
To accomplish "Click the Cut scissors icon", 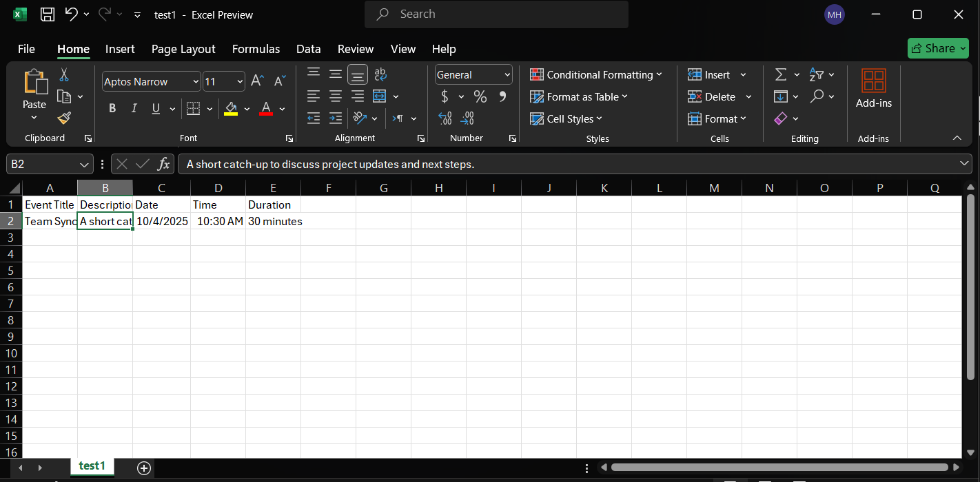I will pos(64,74).
